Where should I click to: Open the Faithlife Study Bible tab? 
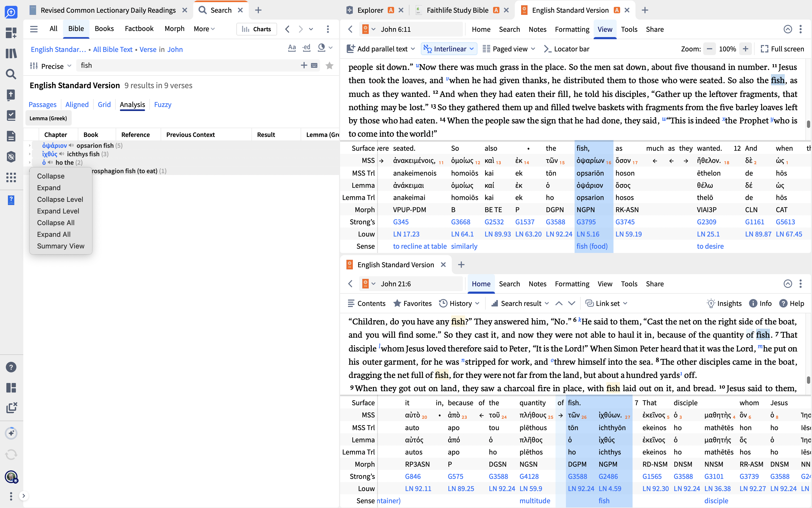457,10
